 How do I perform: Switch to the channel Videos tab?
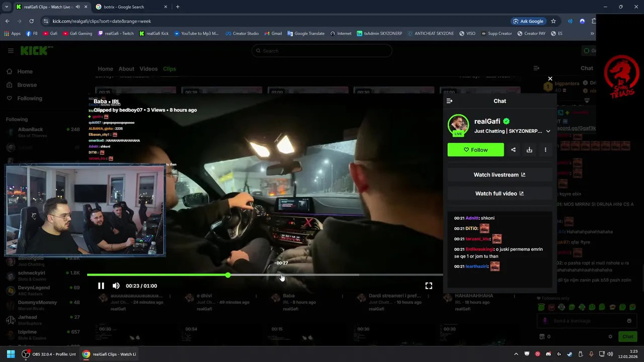click(x=148, y=69)
